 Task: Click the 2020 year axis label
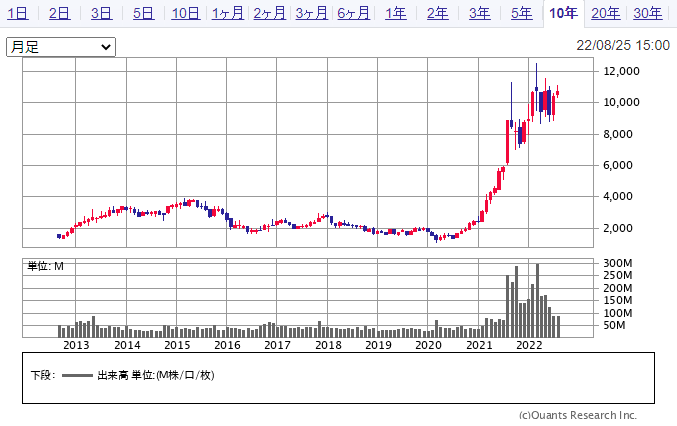click(429, 345)
